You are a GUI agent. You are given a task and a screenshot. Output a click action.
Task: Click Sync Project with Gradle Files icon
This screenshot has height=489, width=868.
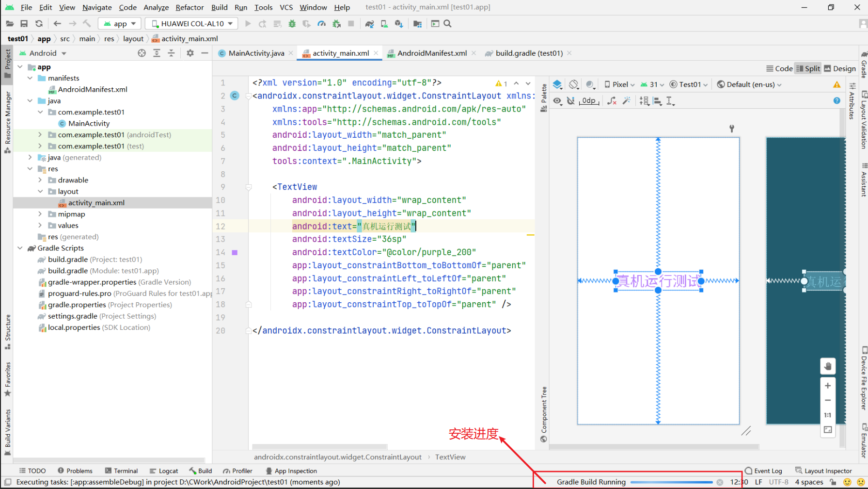click(369, 24)
